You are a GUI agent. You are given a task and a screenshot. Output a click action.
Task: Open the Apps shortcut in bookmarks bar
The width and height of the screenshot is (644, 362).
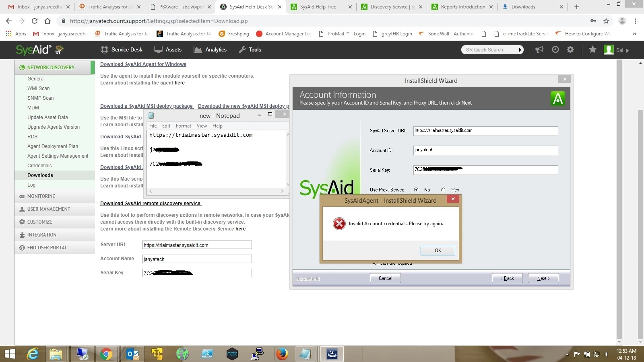[16, 34]
